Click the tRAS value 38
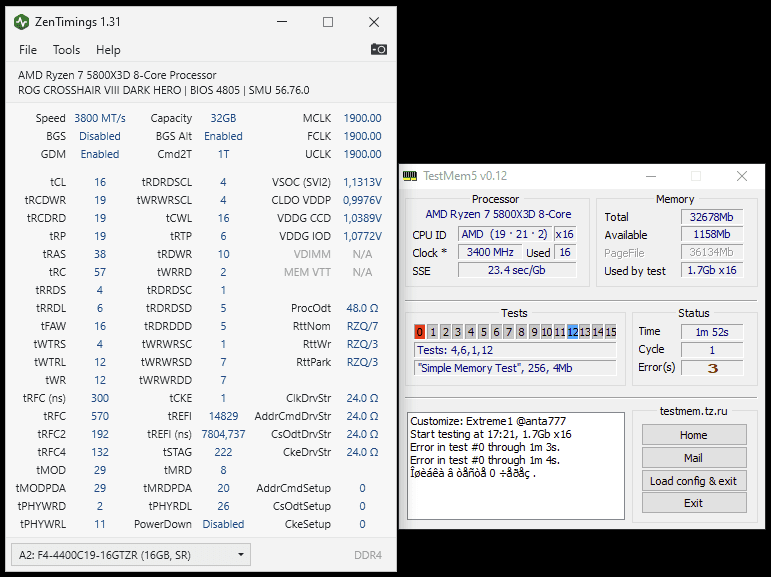Screen dimensions: 771x577 100,254
